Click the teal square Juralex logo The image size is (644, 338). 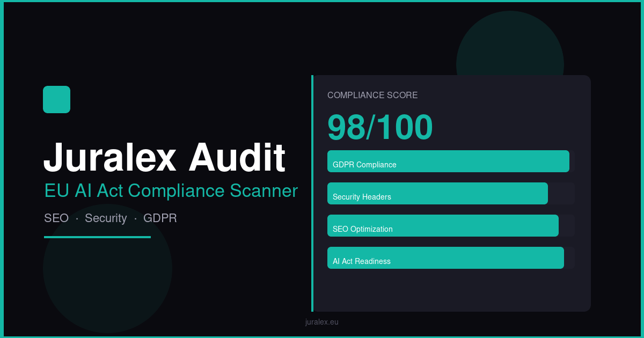[x=56, y=99]
